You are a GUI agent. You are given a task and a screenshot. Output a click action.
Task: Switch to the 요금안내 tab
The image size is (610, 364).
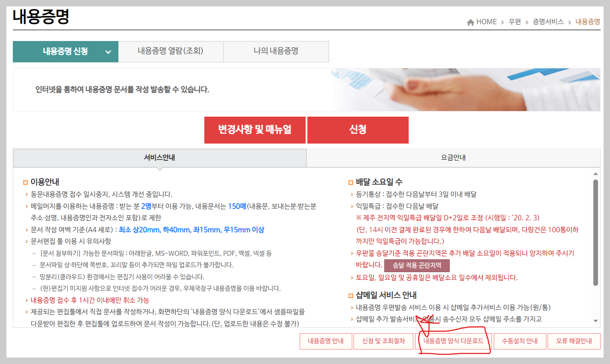(454, 158)
